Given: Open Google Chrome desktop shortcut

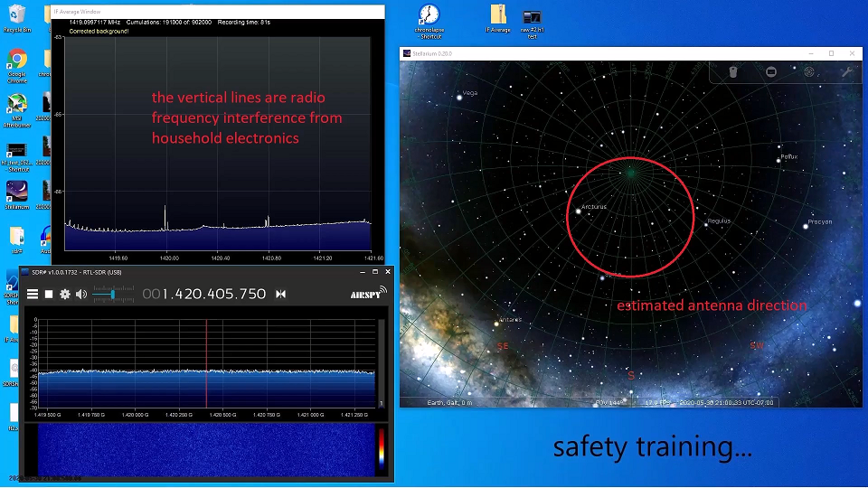Looking at the screenshot, I should coord(16,61).
